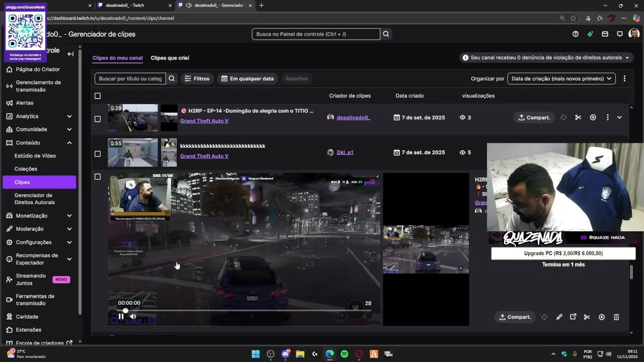Viewport: 644px width, 362px height.
Task: Pause the playing clip
Action: (x=121, y=316)
